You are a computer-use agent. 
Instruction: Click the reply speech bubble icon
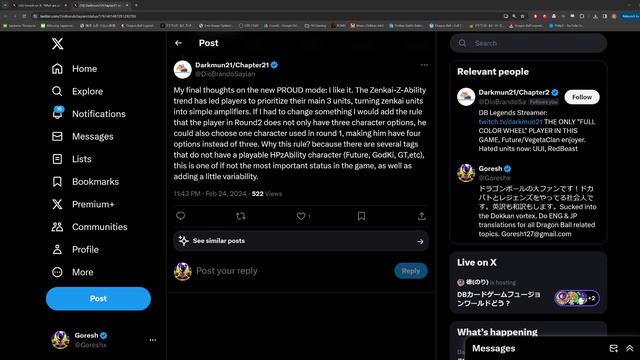coord(180,216)
